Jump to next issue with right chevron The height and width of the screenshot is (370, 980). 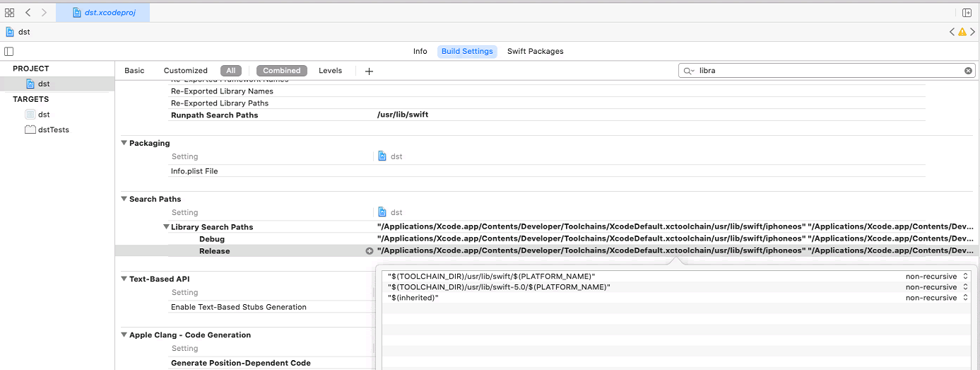tap(972, 33)
